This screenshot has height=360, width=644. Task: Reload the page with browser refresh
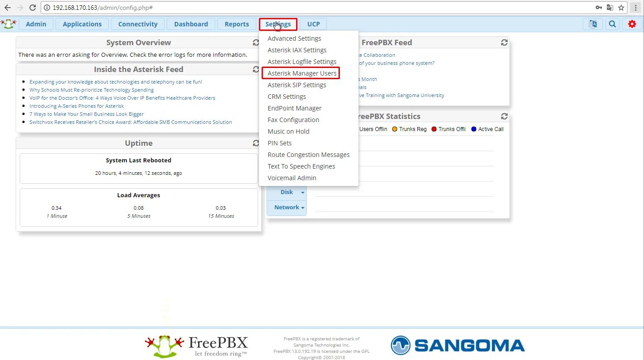pyautogui.click(x=33, y=8)
